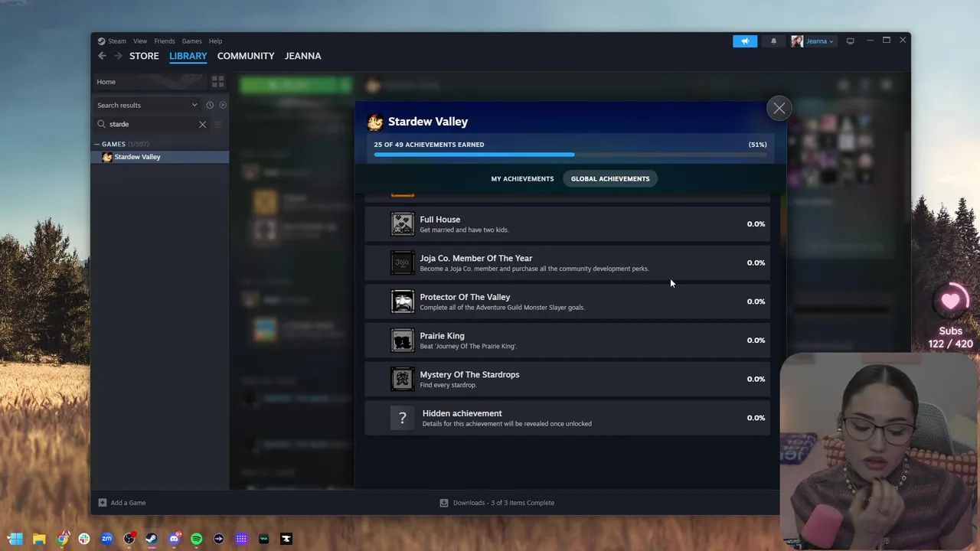Image resolution: width=980 pixels, height=551 pixels.
Task: Open Discord from the taskbar
Action: pyautogui.click(x=174, y=539)
